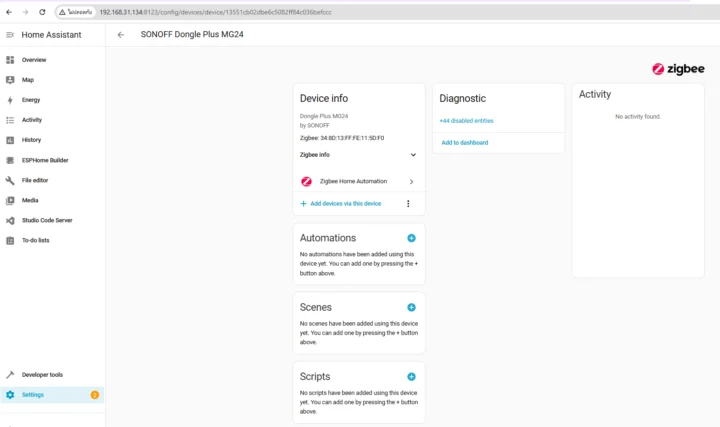Reload the page with refresh icon
This screenshot has height=427, width=720.
coord(42,12)
